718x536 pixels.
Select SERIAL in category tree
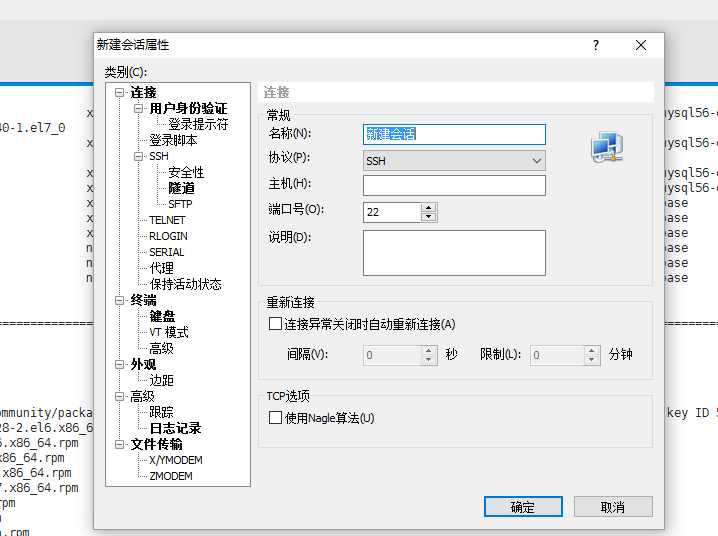pyautogui.click(x=166, y=252)
